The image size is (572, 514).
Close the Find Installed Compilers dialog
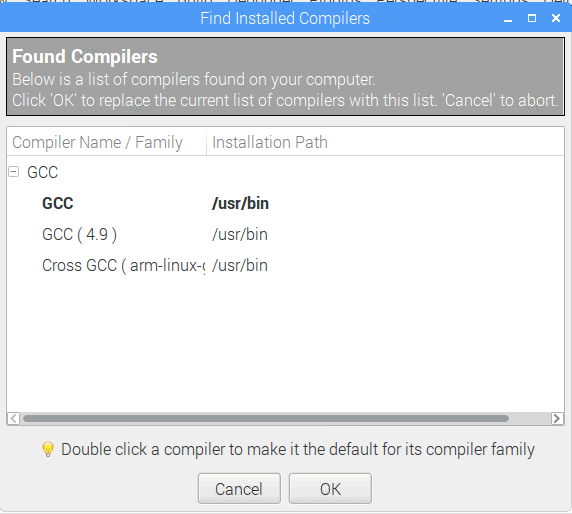tap(556, 18)
